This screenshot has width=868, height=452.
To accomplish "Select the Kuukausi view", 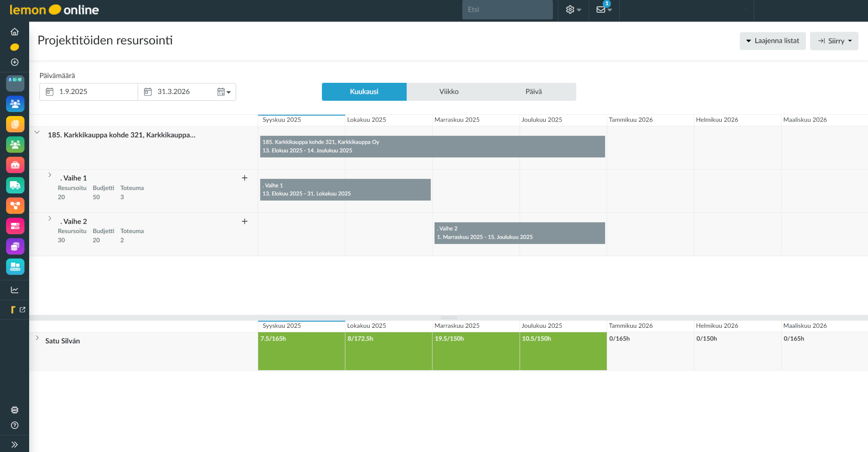I will tap(364, 92).
